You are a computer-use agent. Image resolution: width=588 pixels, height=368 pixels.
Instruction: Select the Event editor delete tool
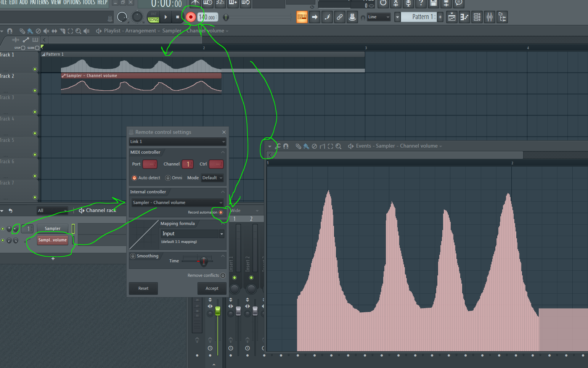(314, 146)
